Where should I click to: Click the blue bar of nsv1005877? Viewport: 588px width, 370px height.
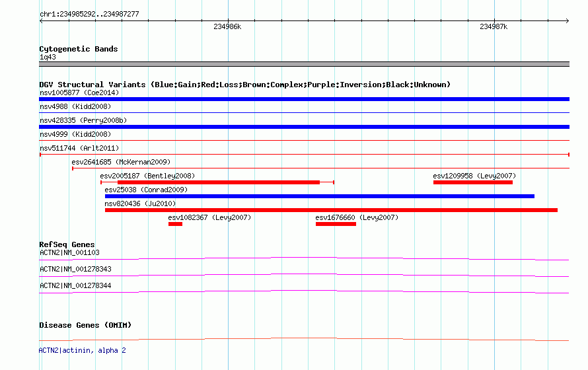tap(304, 99)
